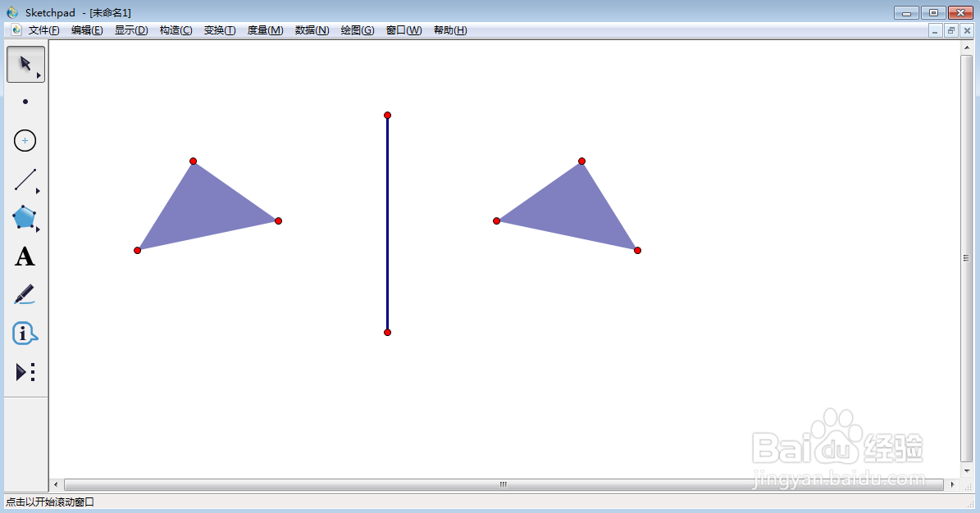Select the Polygon tool
The width and height of the screenshot is (980, 513).
(24, 217)
